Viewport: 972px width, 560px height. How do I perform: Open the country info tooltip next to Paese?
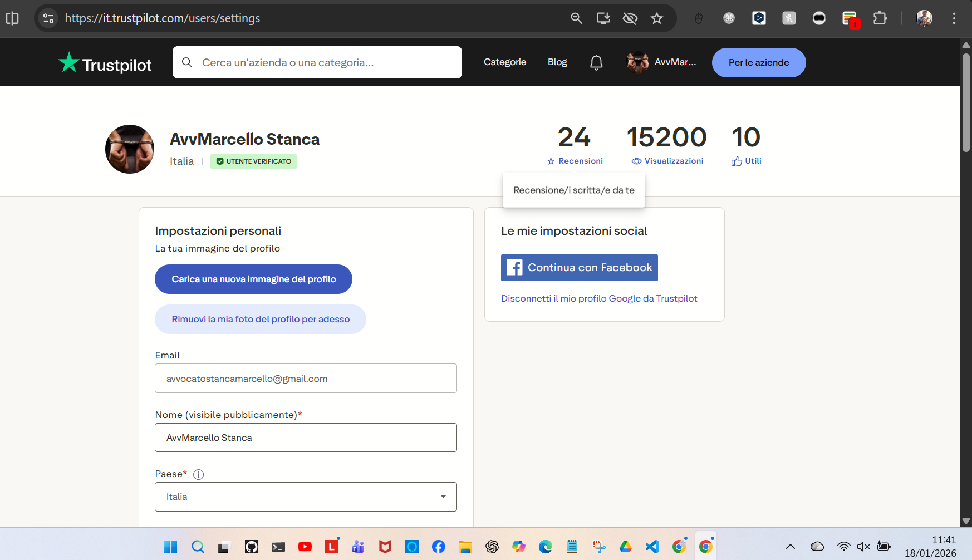pyautogui.click(x=198, y=474)
